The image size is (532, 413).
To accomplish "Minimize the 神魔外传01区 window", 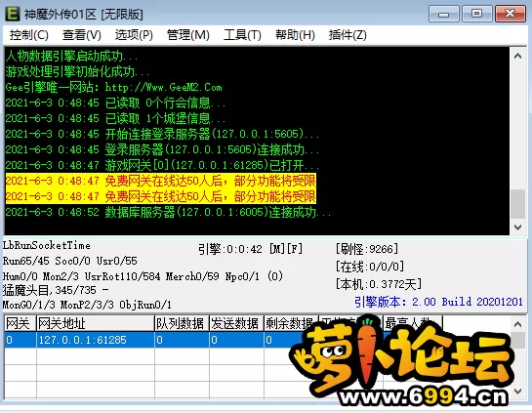I will click(x=444, y=14).
